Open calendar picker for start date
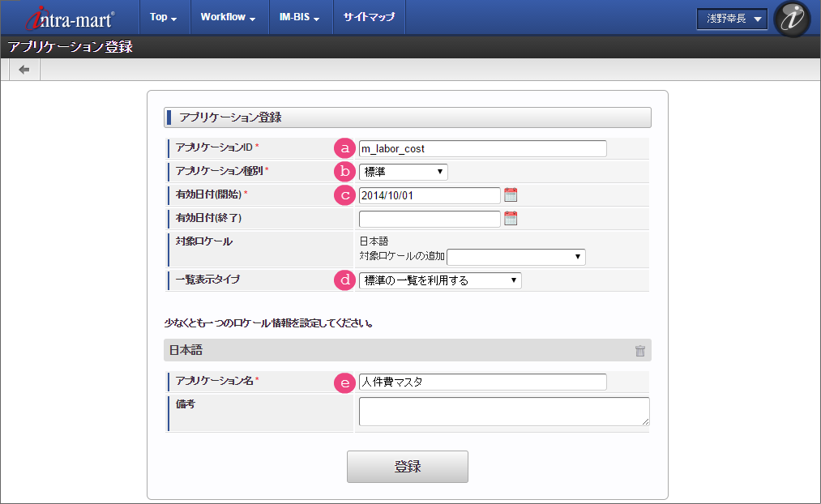821x504 pixels. pyautogui.click(x=511, y=194)
